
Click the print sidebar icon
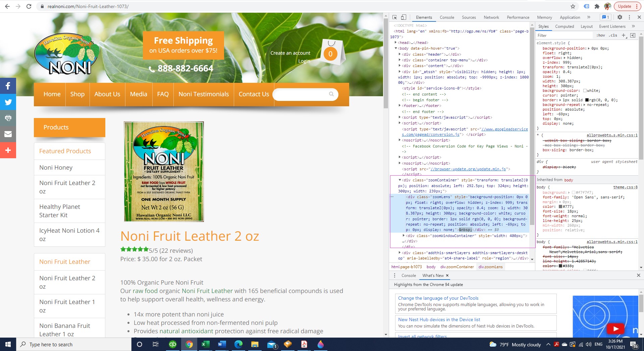click(8, 118)
